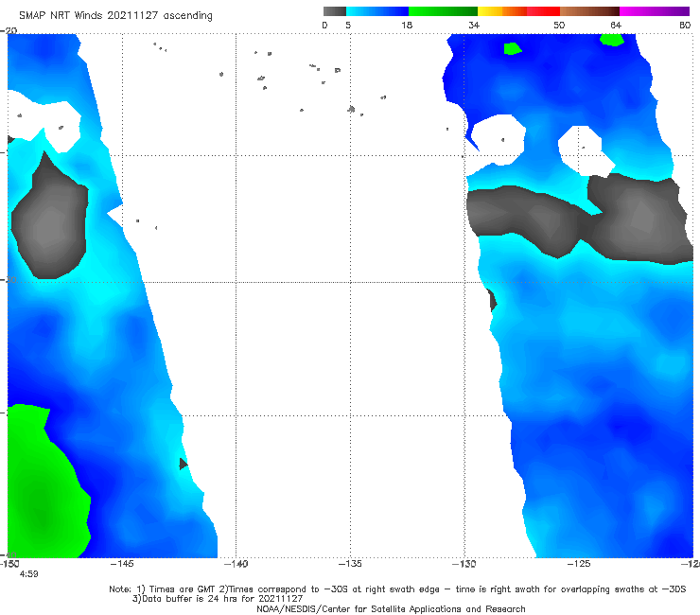Click the note "3)Data buffer is 24 hrs for 20211127"

tap(218, 599)
